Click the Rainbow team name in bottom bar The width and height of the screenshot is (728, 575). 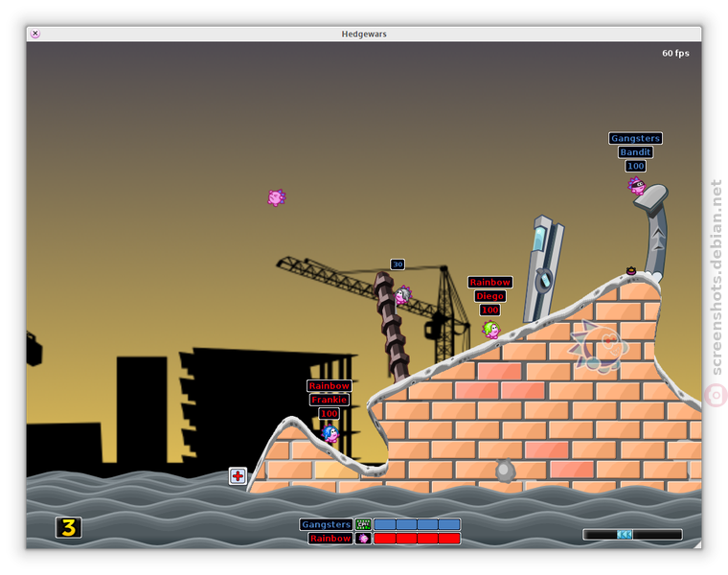click(330, 539)
